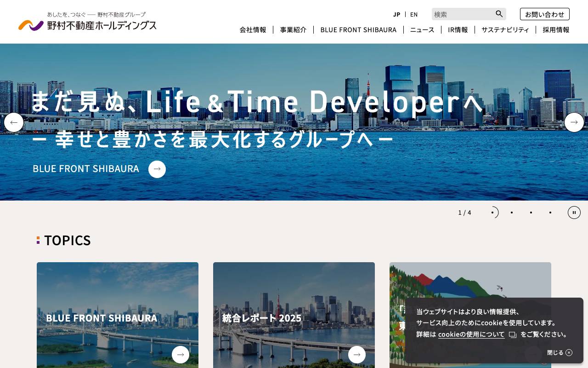This screenshot has width=588, height=368.
Task: Select the first carousel progress indicator
Action: point(492,213)
